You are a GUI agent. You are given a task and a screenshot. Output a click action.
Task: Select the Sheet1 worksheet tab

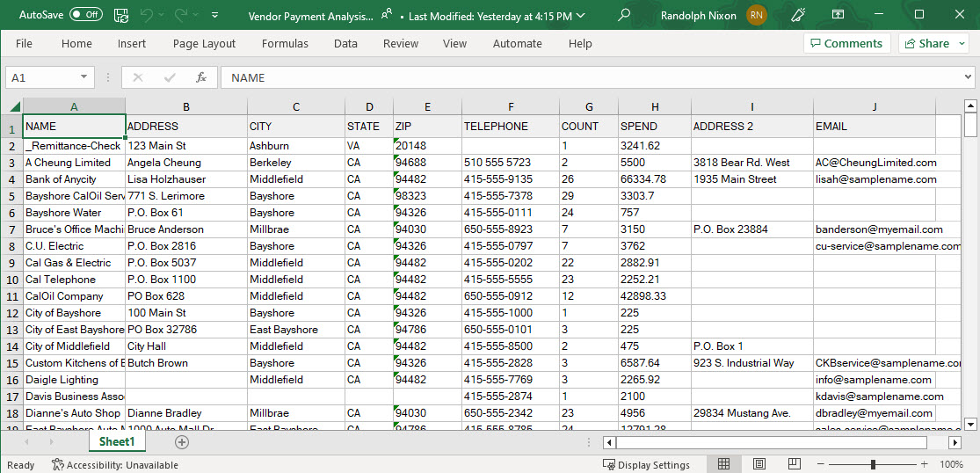(117, 442)
